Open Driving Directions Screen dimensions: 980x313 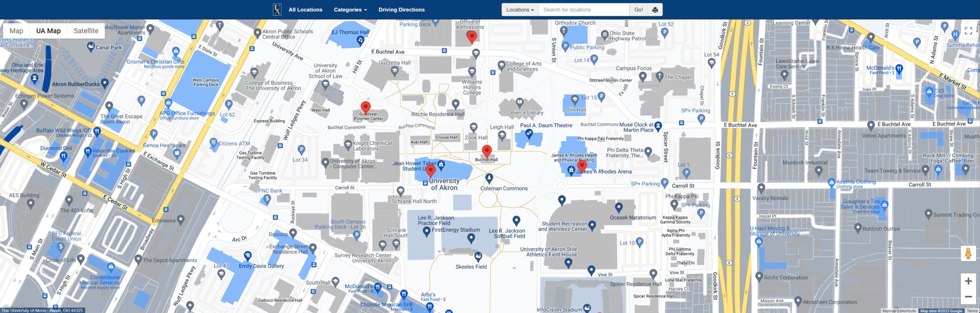coord(401,10)
